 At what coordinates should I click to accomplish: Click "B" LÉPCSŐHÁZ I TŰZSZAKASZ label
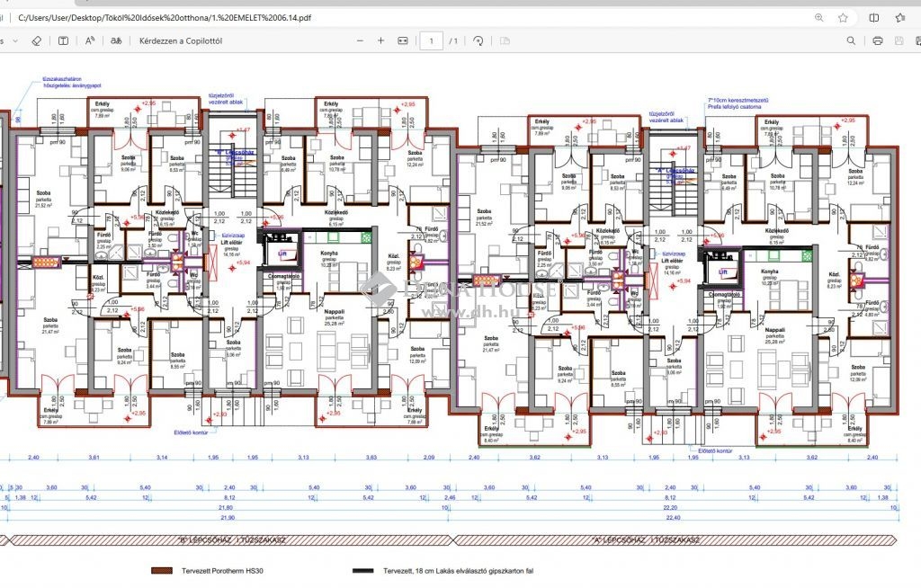231,539
